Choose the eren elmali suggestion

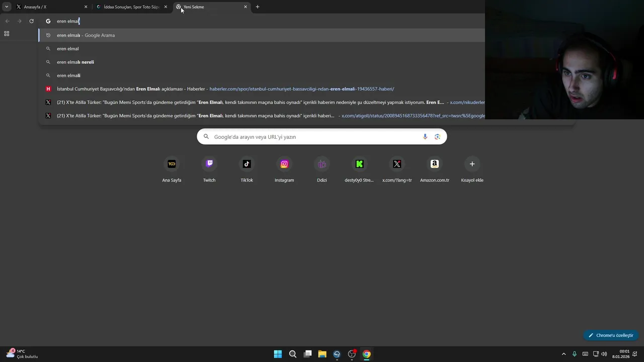click(262, 75)
